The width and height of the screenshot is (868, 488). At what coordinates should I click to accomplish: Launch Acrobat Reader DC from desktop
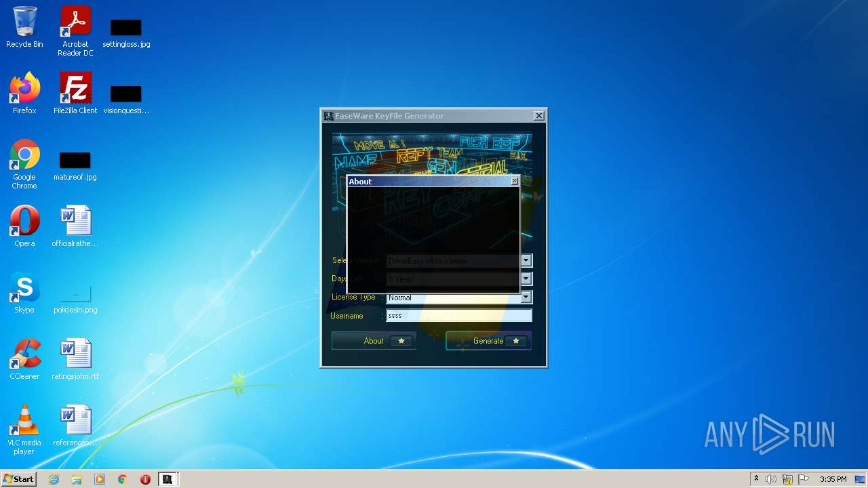pyautogui.click(x=75, y=31)
